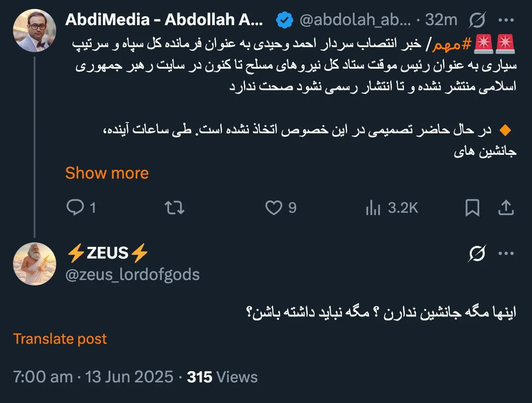Click the Grok icon on ZEUS's reply
Viewport: 532px width, 403px height.
coord(476,253)
